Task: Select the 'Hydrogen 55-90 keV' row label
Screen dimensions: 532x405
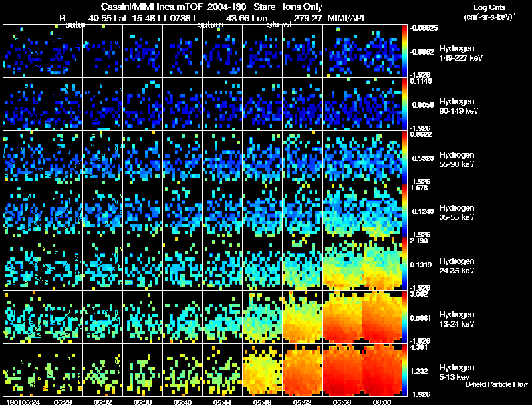Action: pos(457,160)
